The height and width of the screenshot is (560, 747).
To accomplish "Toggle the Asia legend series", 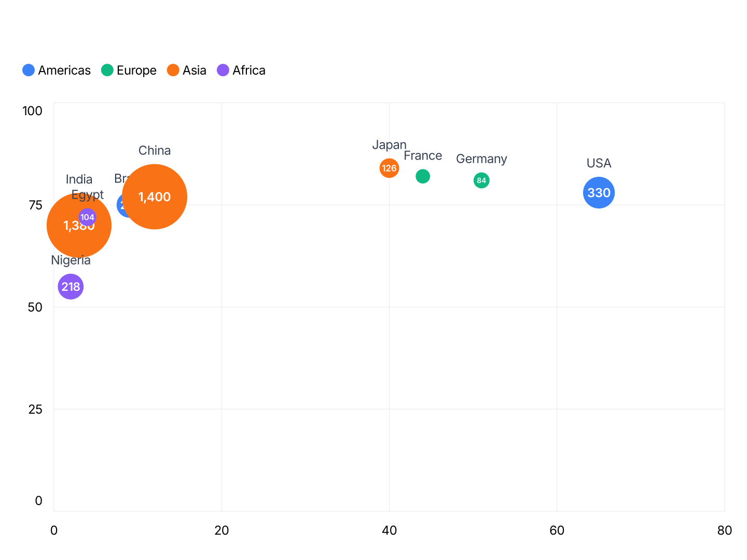I will [187, 70].
